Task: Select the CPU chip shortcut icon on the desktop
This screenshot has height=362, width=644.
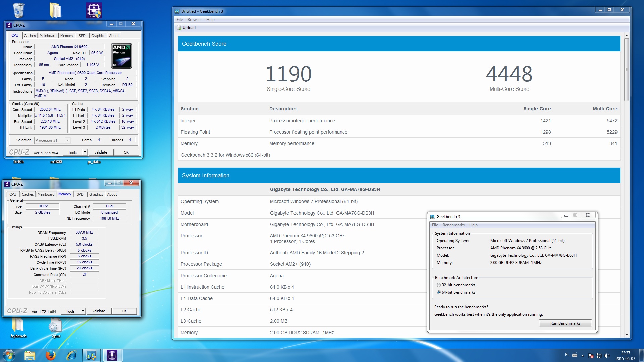Action: (94, 10)
